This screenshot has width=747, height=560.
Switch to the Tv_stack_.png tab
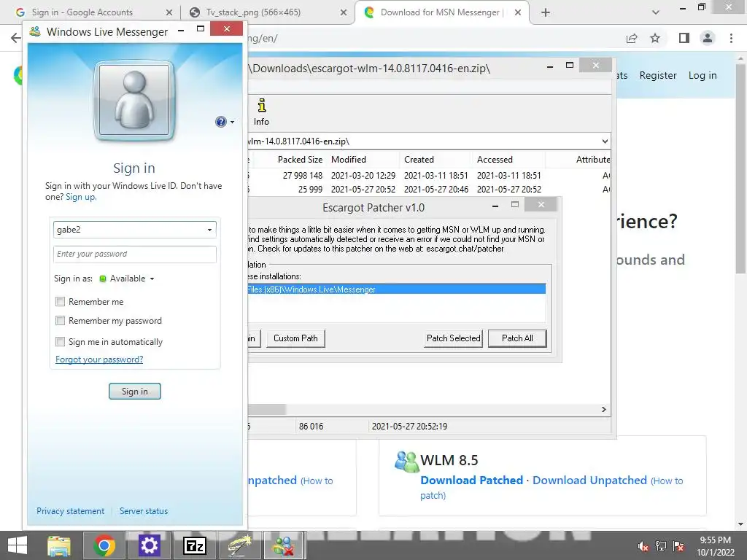pyautogui.click(x=267, y=12)
